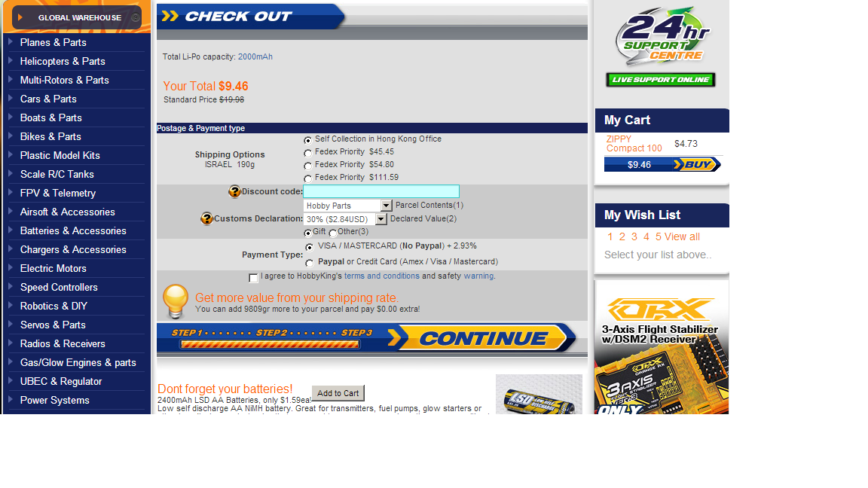The image size is (868, 488).
Task: Open Electric Motors category
Action: click(x=53, y=268)
